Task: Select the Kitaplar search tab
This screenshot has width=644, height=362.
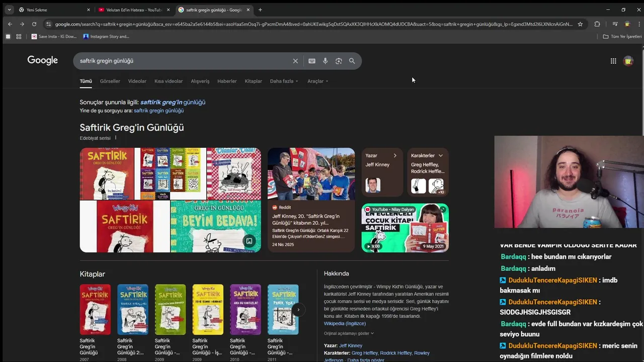Action: [253, 81]
